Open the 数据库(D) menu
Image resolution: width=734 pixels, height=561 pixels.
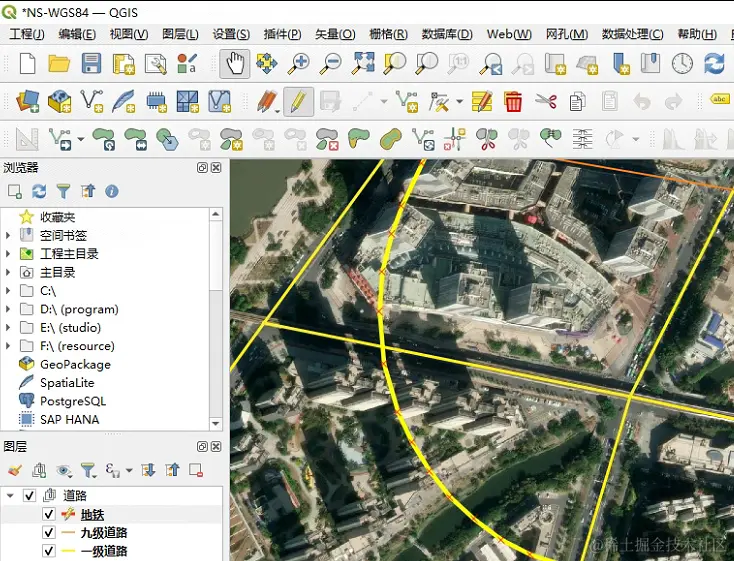click(x=447, y=34)
